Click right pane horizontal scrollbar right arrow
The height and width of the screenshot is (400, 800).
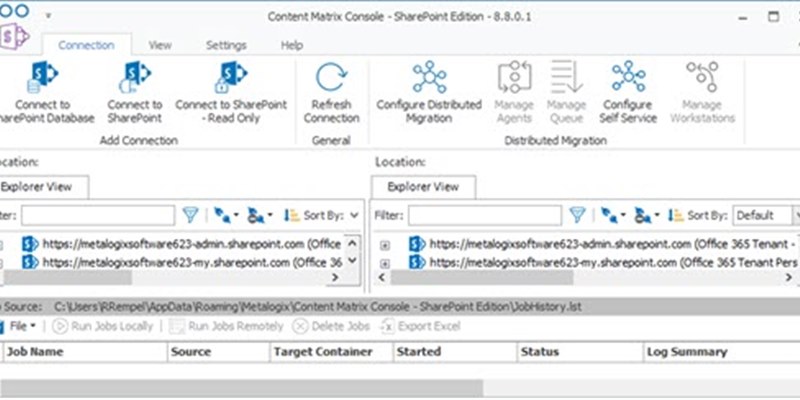[789, 278]
